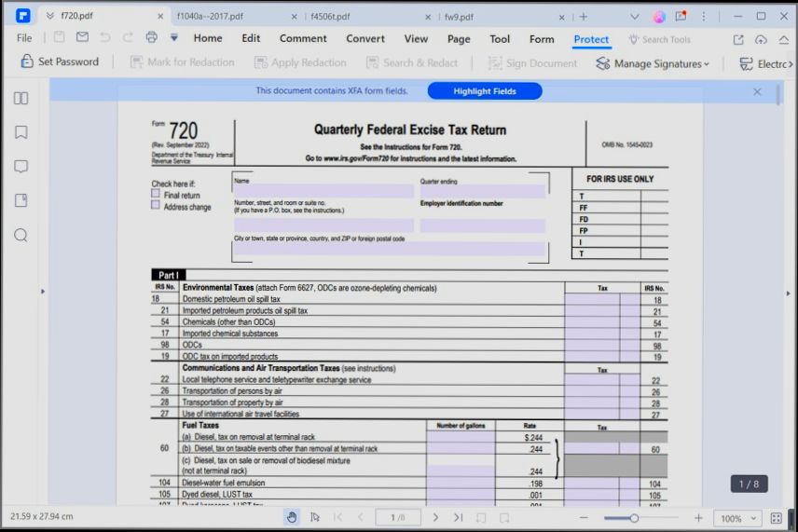
Task: Click the vertical scrollbar on the right
Action: point(778,95)
